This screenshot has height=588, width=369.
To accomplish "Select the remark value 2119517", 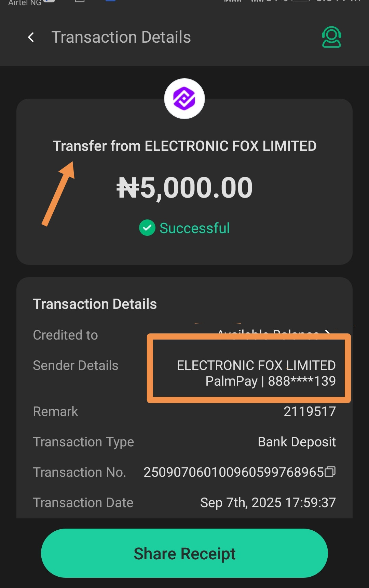I will click(x=310, y=412).
